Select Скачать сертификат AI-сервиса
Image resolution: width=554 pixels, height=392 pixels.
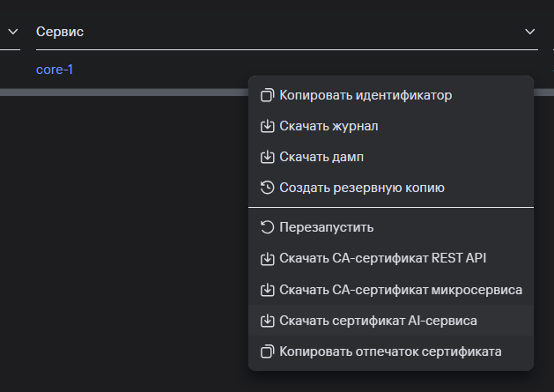click(391, 321)
